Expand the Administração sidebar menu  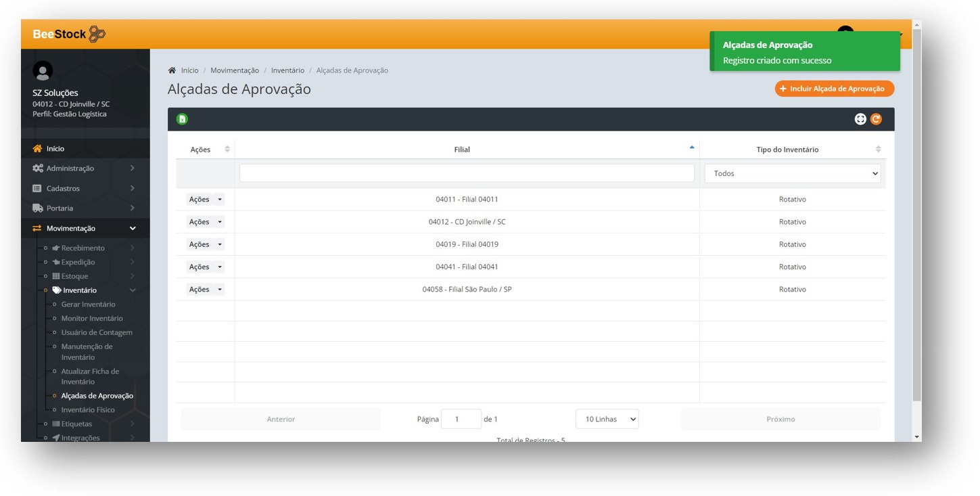pyautogui.click(x=85, y=168)
